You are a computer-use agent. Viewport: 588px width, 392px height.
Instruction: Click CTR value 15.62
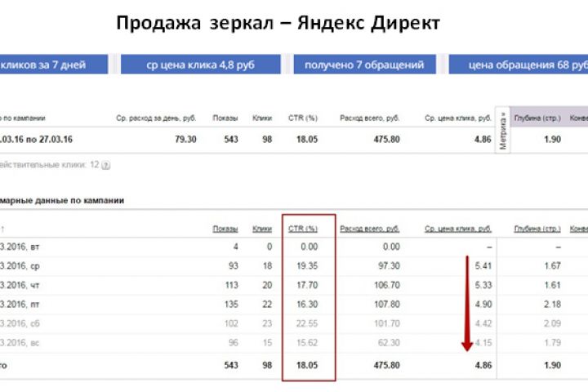tap(307, 342)
